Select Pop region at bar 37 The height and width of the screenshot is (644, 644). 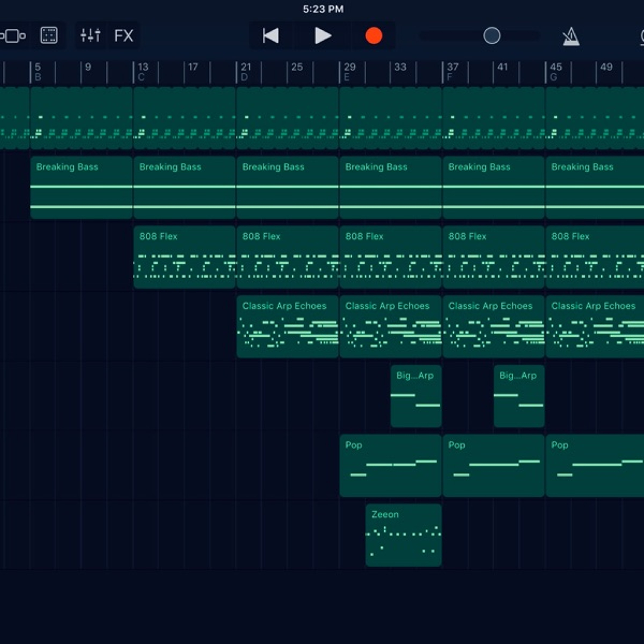pos(494,466)
